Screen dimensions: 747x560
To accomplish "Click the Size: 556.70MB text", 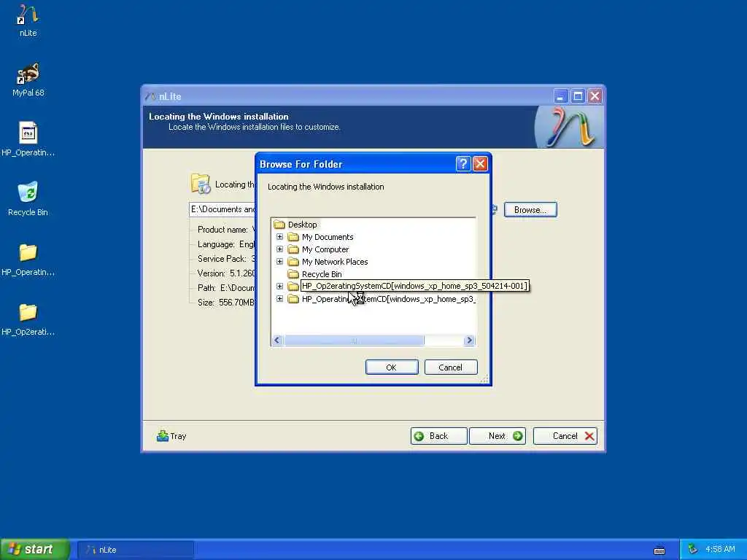I will click(x=226, y=303).
